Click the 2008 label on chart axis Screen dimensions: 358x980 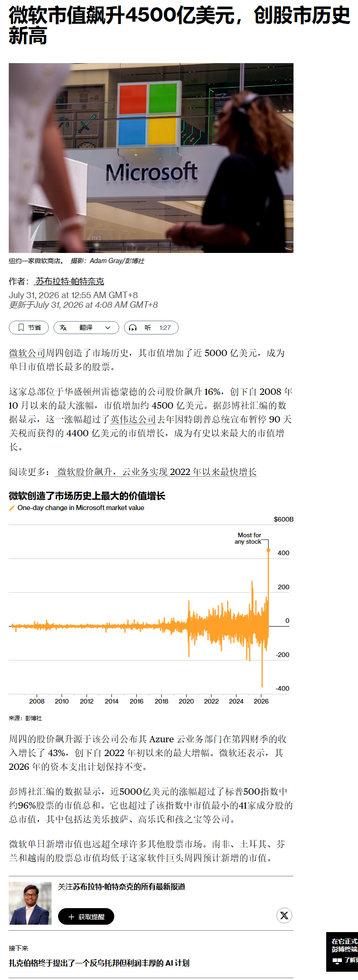[37, 701]
